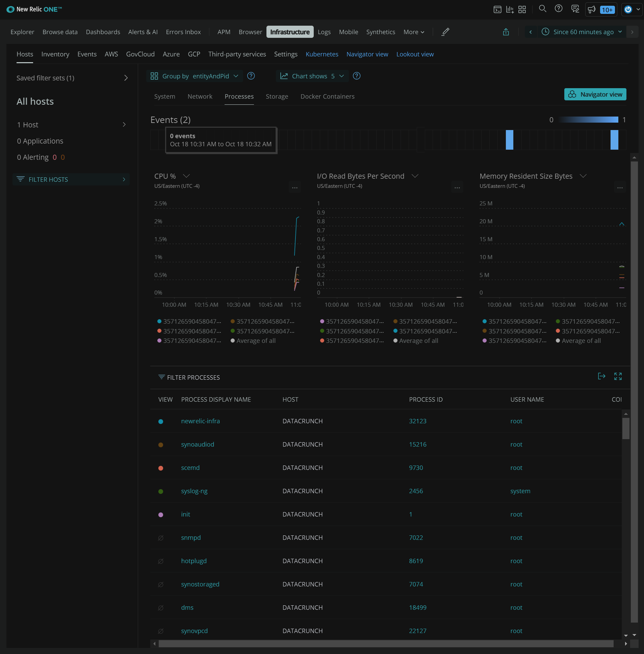Screen dimensions: 644x654
Task: Click the system user name for syslog-ng
Action: (520, 491)
